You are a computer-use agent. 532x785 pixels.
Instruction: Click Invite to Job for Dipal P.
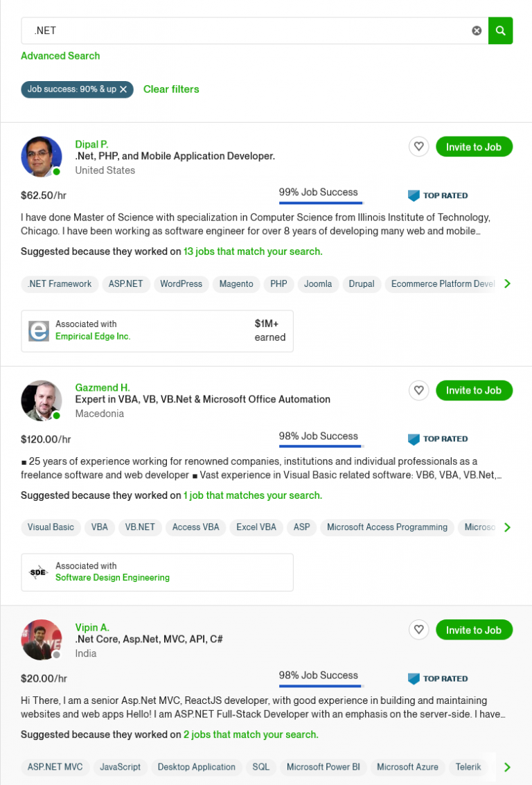coord(474,146)
